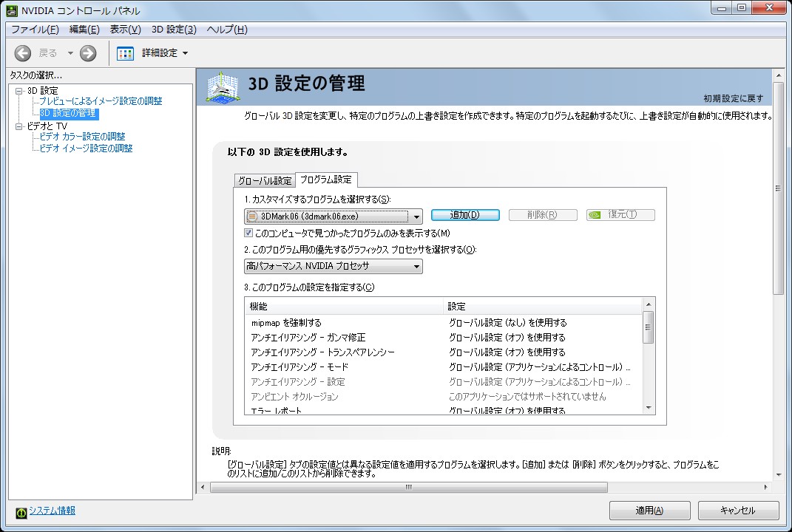Click the settings list scrollbar thumb
The height and width of the screenshot is (532, 792).
pos(649,327)
